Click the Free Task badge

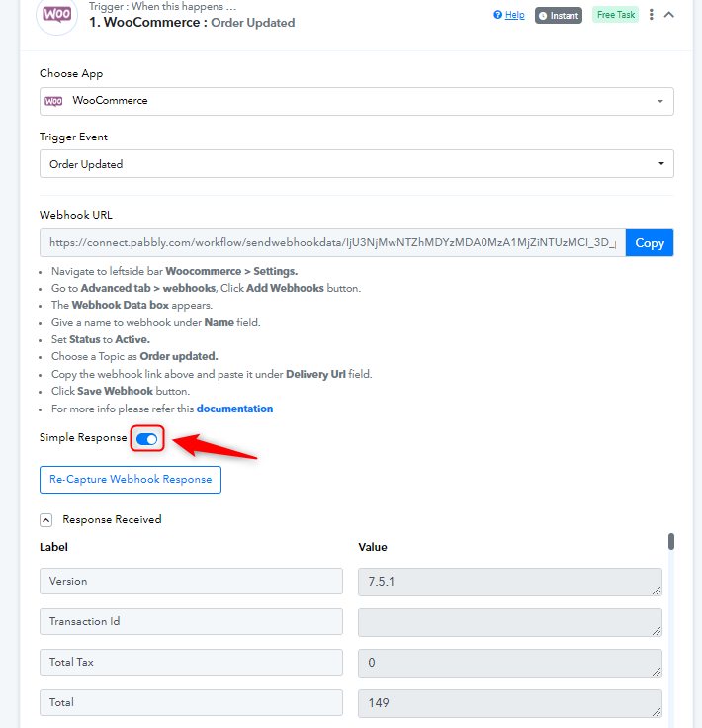pyautogui.click(x=615, y=15)
